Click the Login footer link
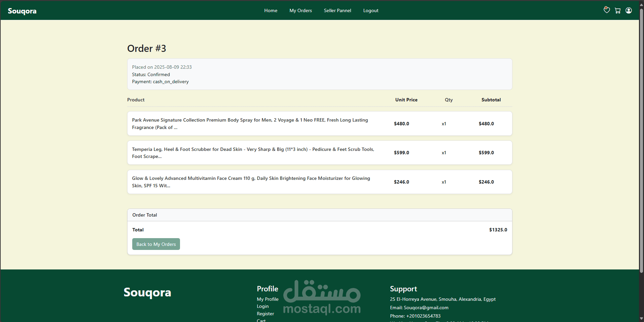The width and height of the screenshot is (644, 322). point(263,306)
